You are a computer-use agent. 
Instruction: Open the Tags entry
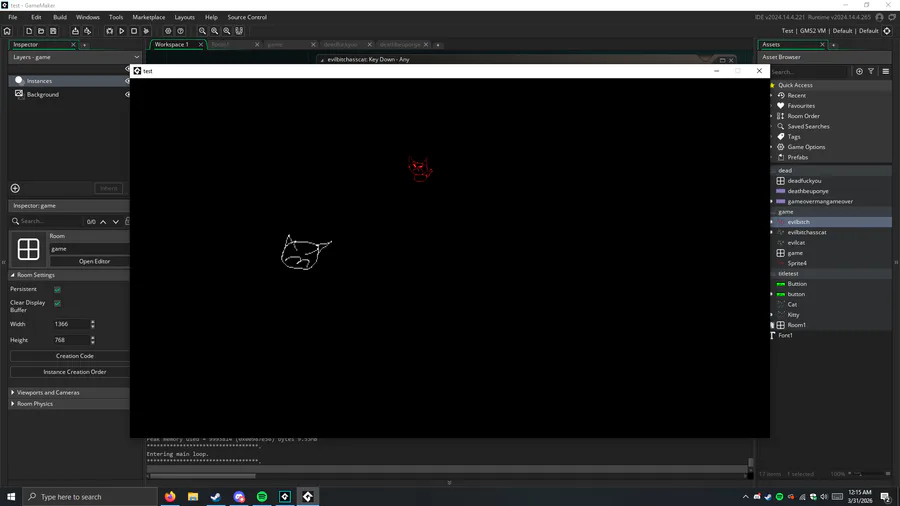click(793, 137)
